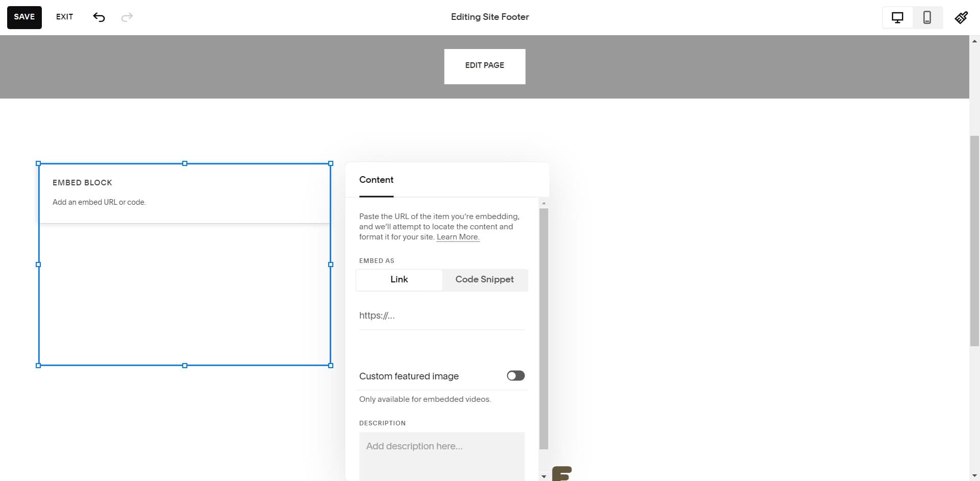Screen dimensions: 980x481
Task: Open Learn More about embedding
Action: click(457, 237)
